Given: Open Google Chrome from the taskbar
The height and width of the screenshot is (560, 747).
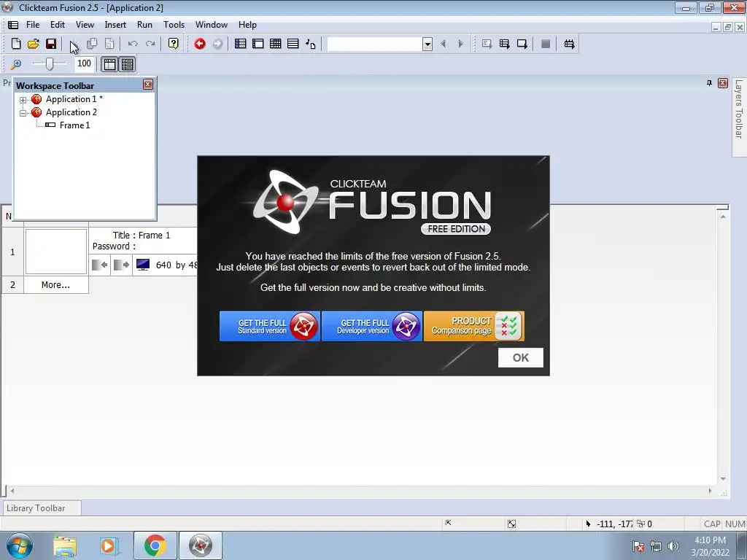Looking at the screenshot, I should tap(155, 545).
